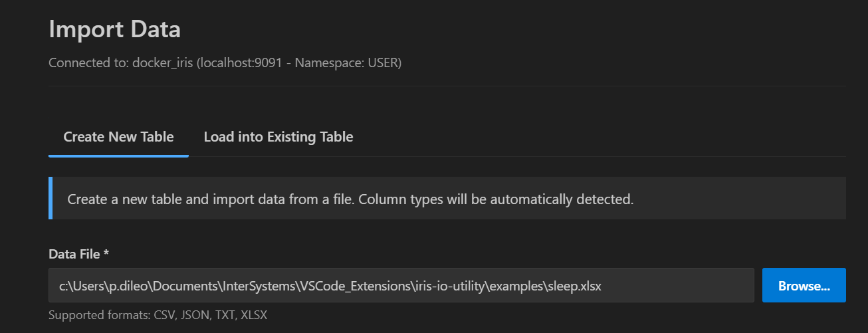
Task: Click the blue accent bar of info banner
Action: [51, 198]
